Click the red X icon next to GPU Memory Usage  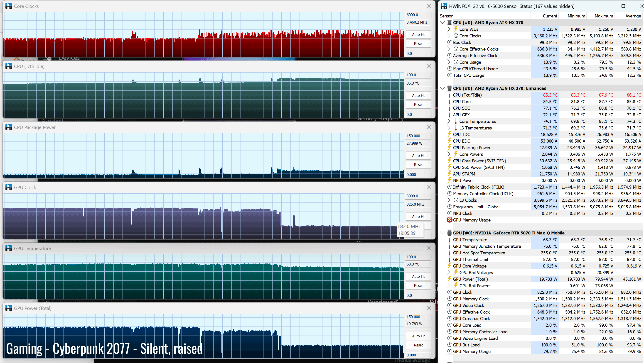[x=449, y=220]
